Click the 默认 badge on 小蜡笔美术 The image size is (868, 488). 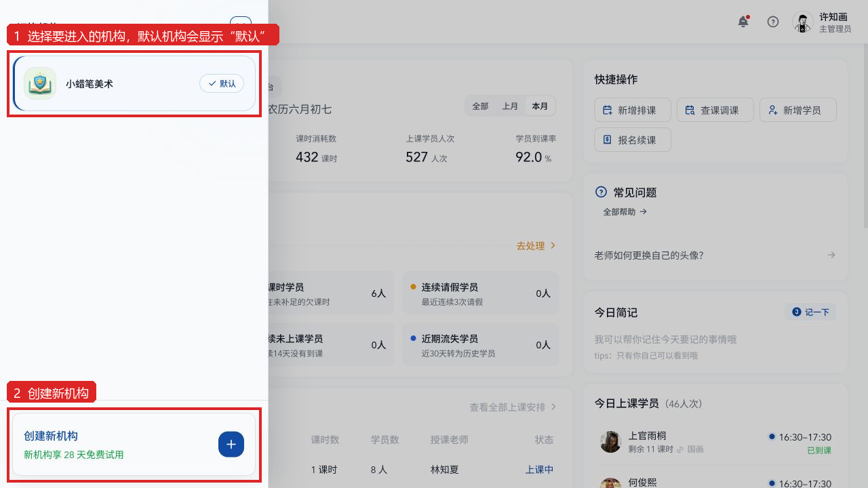[x=222, y=83]
